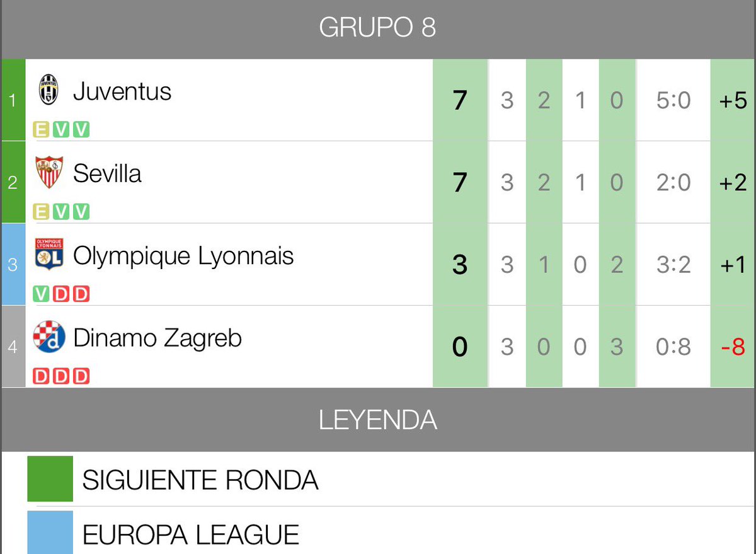Click the Olympique Lyonnais crest icon
This screenshot has width=756, height=554.
point(49,255)
